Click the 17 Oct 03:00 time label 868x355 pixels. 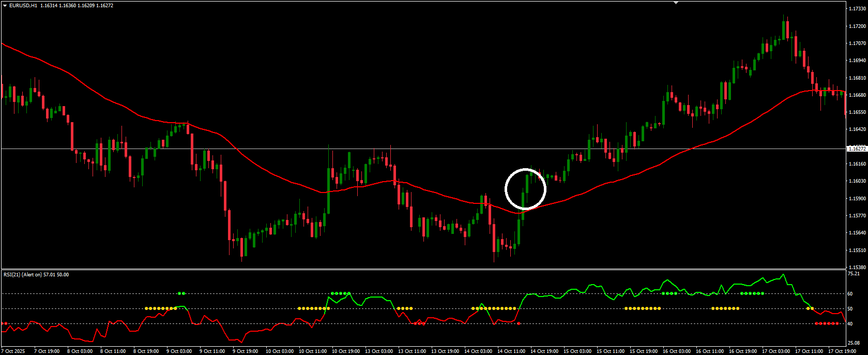(x=775, y=351)
